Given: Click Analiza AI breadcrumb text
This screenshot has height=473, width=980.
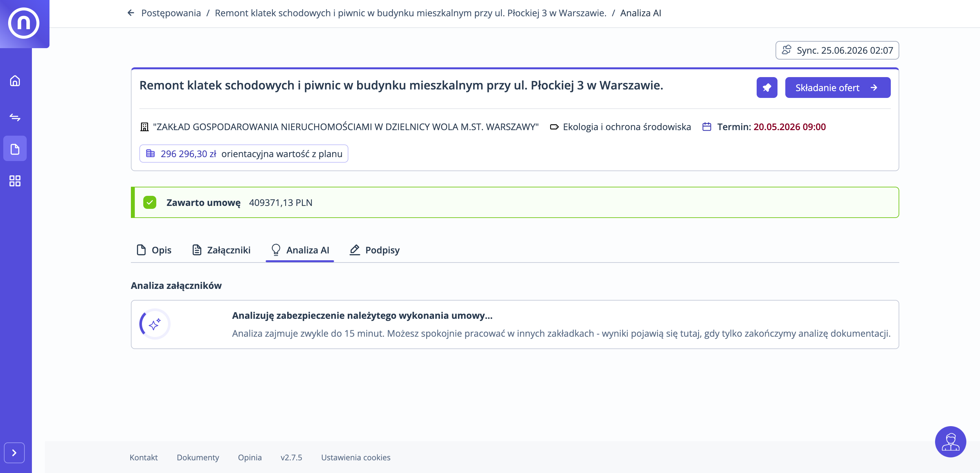Looking at the screenshot, I should coord(641,13).
